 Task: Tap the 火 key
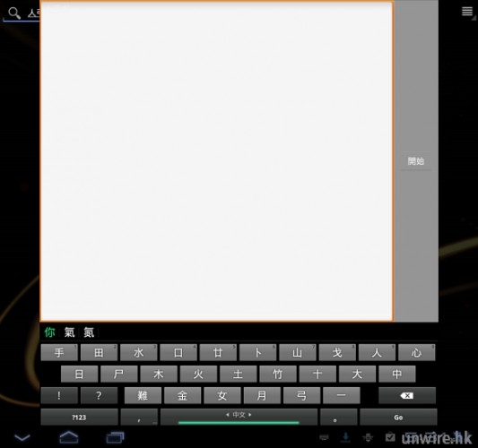point(198,374)
